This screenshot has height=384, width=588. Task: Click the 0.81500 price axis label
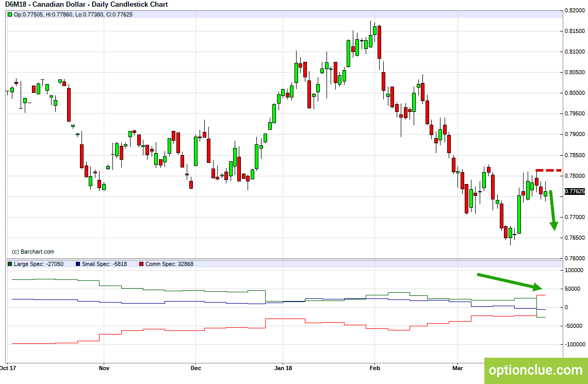575,31
